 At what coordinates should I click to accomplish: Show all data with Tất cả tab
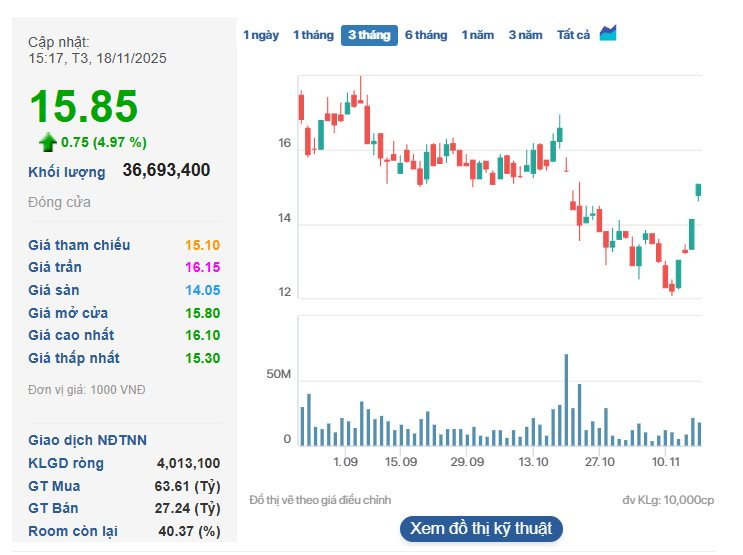pos(574,35)
